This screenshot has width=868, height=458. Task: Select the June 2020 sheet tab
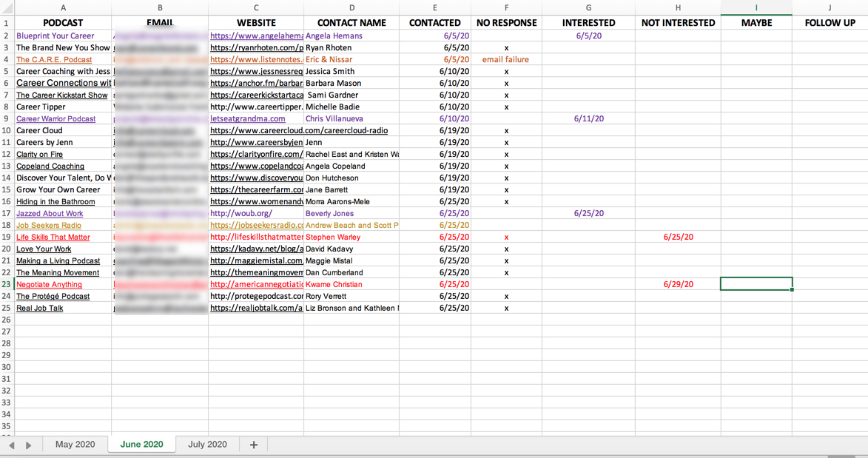(142, 444)
